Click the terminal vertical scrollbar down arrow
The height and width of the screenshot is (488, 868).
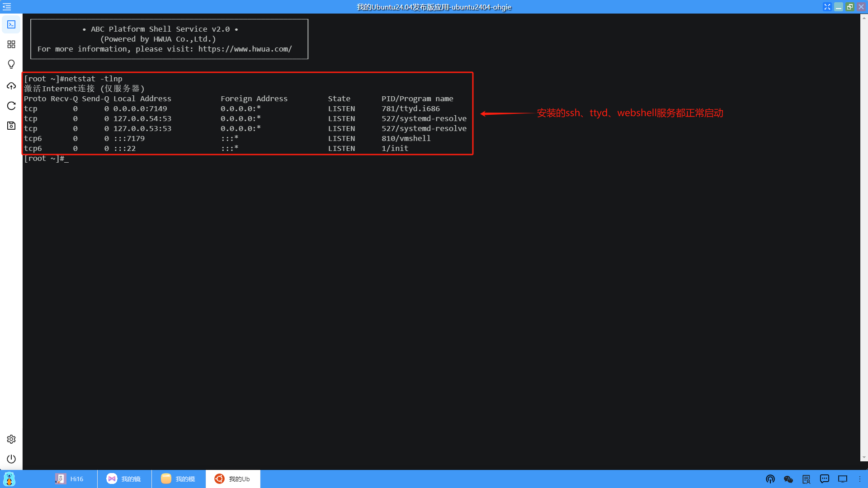(x=864, y=457)
